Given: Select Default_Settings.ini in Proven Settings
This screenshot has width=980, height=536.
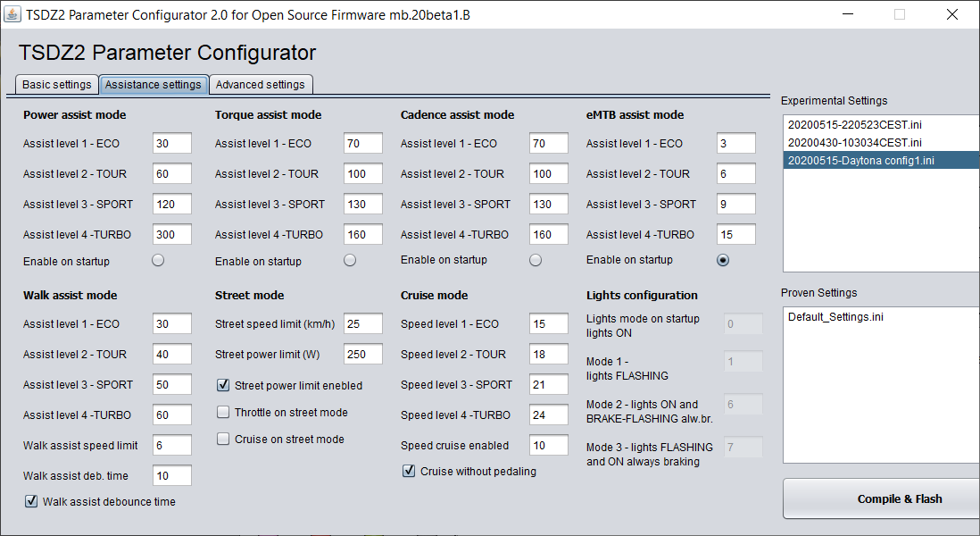Looking at the screenshot, I should pos(881,317).
